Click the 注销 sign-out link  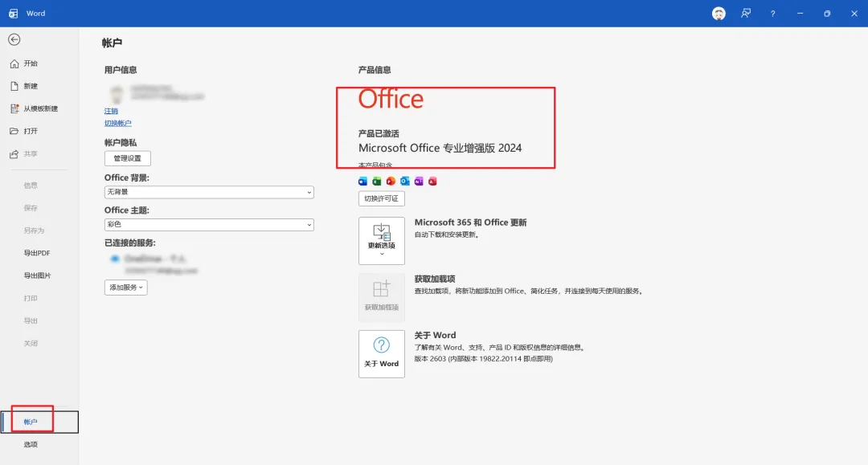click(111, 111)
